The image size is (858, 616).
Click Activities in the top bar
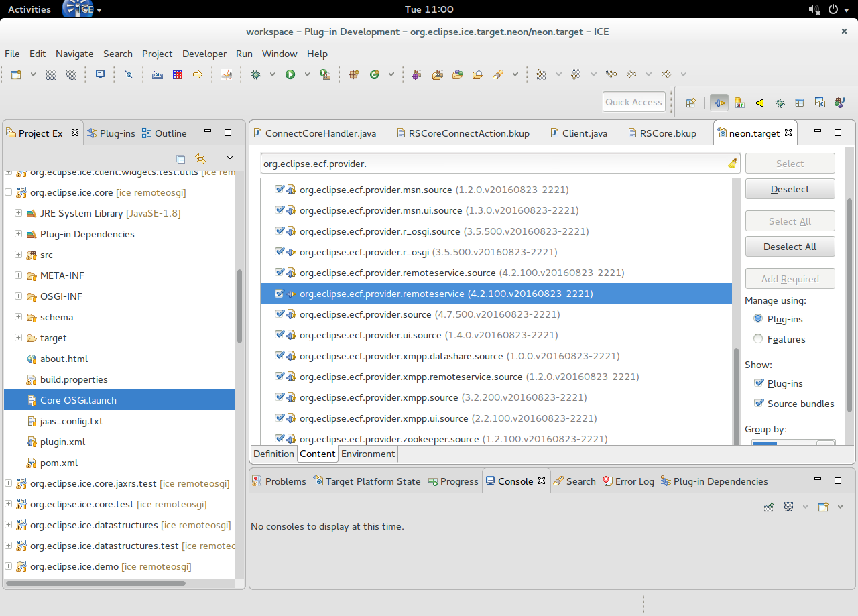tap(29, 9)
